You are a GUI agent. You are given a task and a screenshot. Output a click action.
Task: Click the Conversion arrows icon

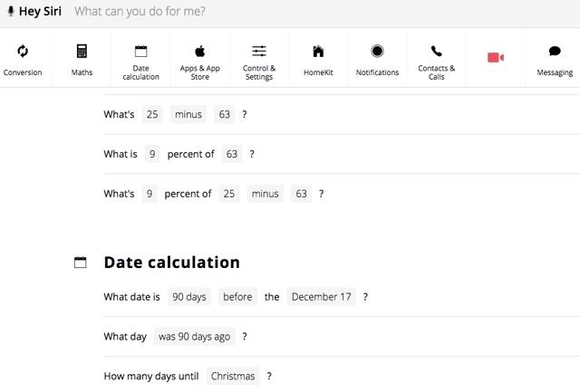pyautogui.click(x=23, y=52)
